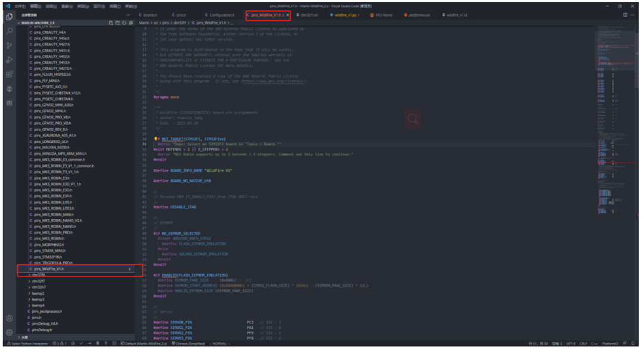Click C++ language mode in status bar
Image resolution: width=644 pixels, height=352 pixels.
595,344
